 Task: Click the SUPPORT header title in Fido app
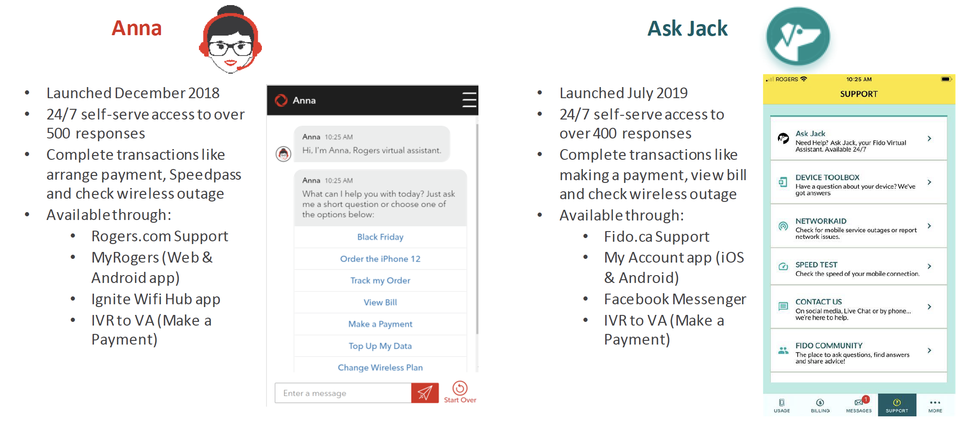(859, 94)
